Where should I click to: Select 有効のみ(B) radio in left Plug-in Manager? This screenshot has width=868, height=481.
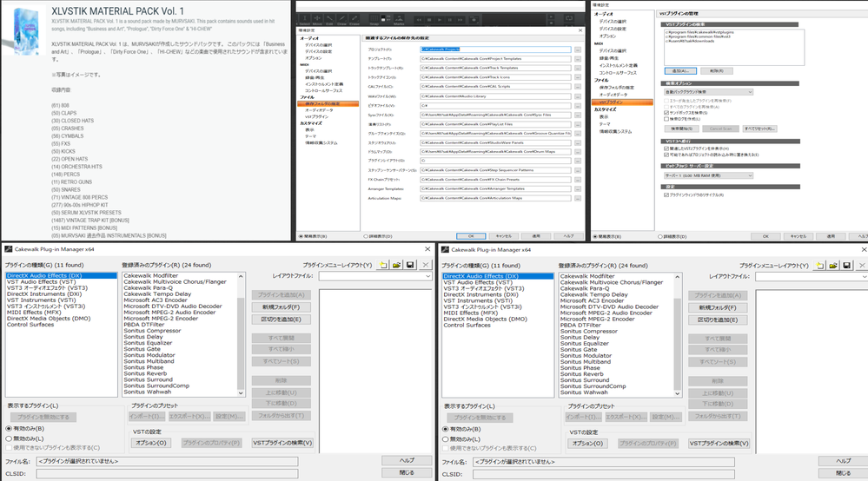[x=10, y=428]
